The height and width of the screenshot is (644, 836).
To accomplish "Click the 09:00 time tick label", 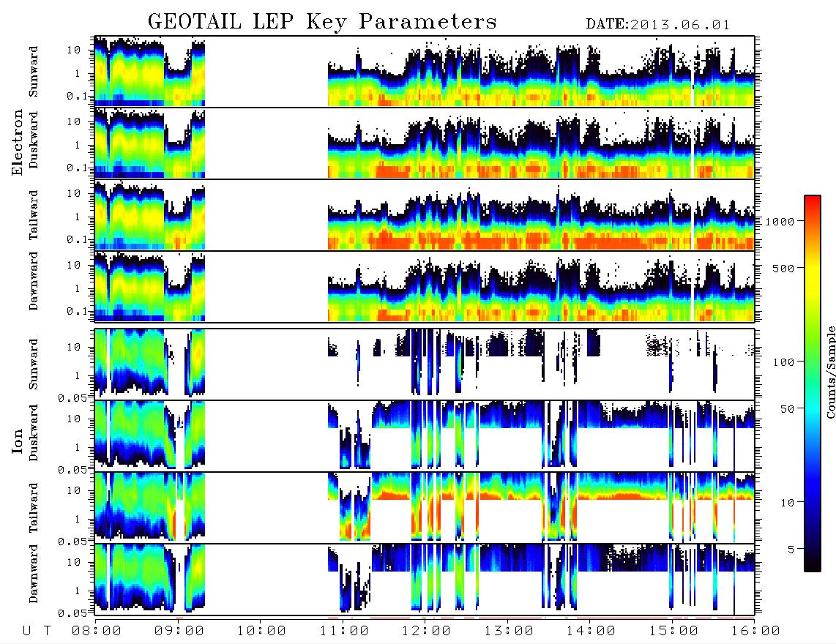I will tap(179, 632).
